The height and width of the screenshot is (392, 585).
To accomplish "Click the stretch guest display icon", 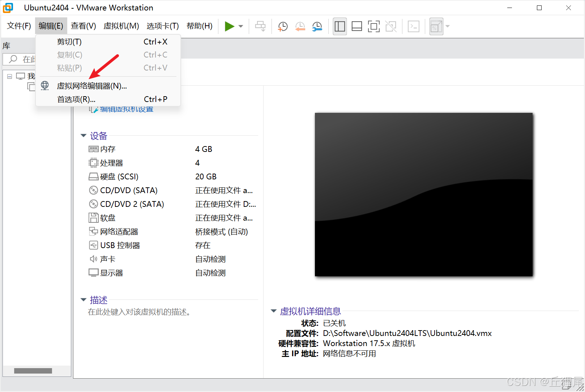I will [x=436, y=26].
